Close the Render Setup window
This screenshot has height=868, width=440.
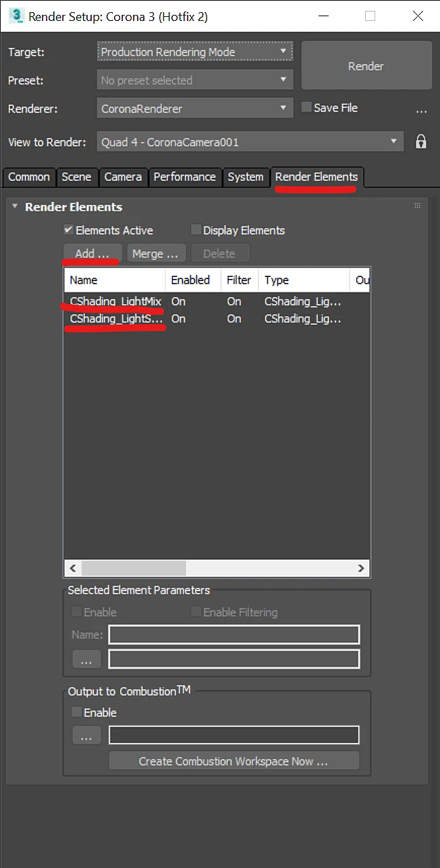click(418, 16)
